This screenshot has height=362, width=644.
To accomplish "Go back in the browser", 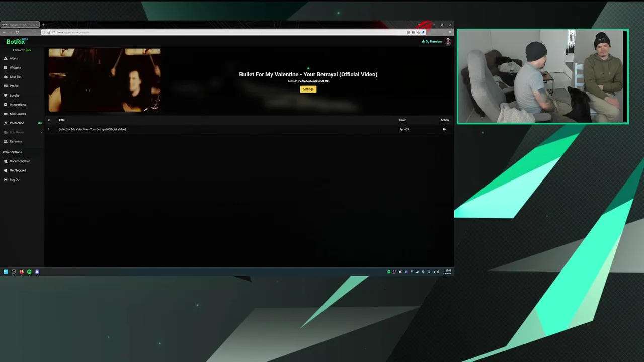I will click(x=4, y=32).
